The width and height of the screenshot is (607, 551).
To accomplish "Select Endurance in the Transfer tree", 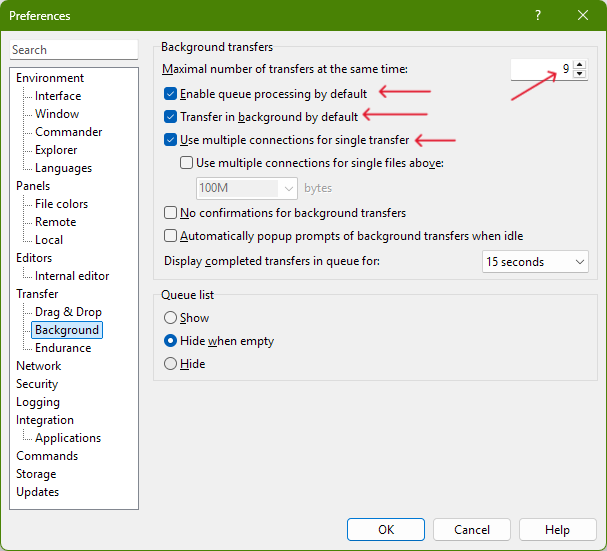I will click(x=63, y=348).
